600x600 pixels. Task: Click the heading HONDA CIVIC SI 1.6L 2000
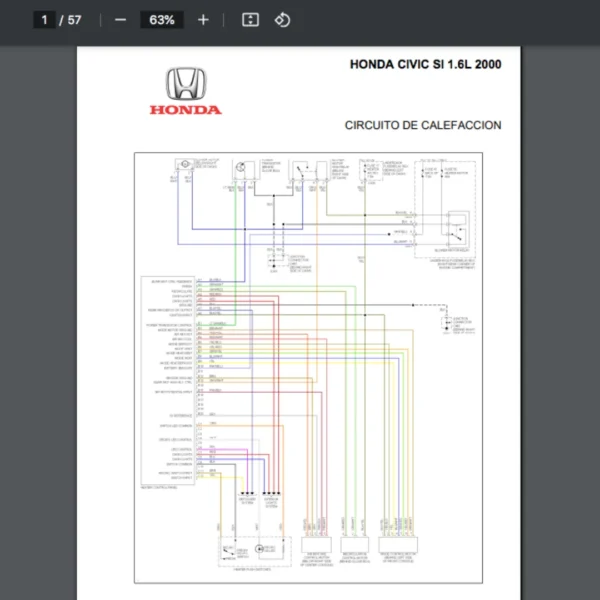coord(426,64)
